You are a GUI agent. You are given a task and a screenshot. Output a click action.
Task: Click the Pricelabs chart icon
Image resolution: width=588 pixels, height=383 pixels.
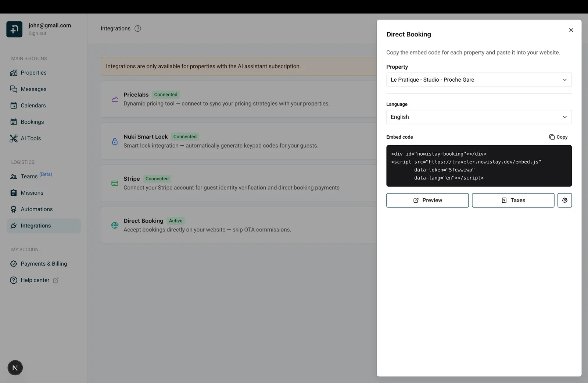coord(115,99)
